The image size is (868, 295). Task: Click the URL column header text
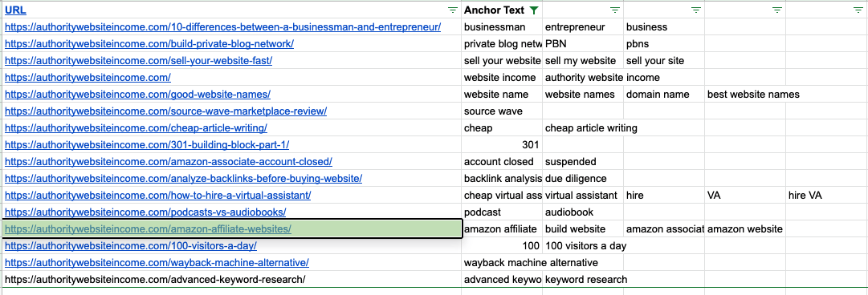click(x=15, y=10)
